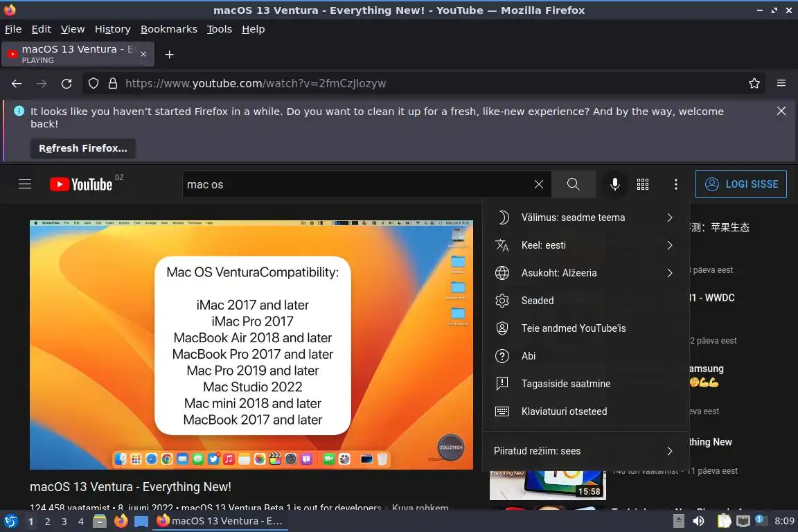Run search with the magnifier button
Screen dimensions: 798x532
tap(573, 184)
